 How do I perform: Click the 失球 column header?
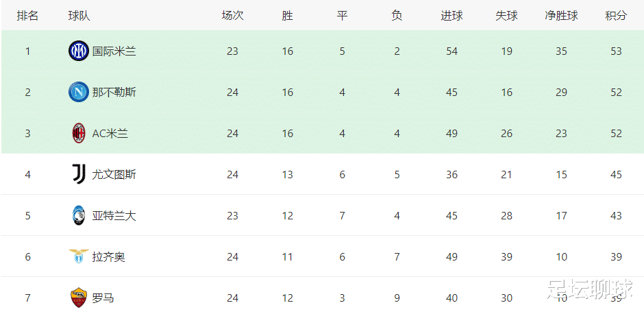pyautogui.click(x=506, y=16)
